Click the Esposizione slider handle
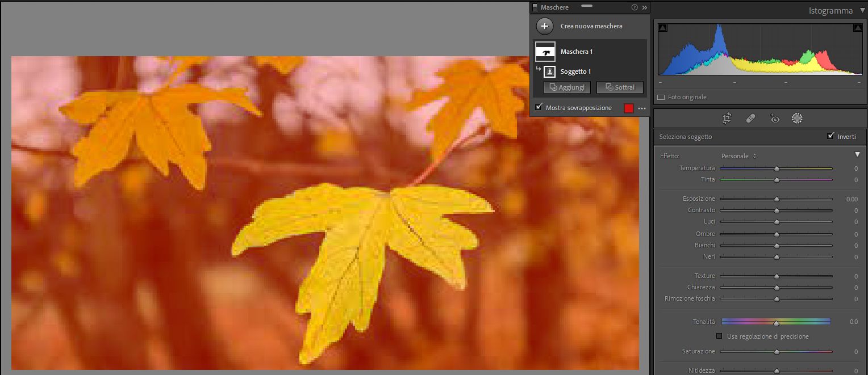Viewport: 868px width, 375px height. [x=777, y=199]
